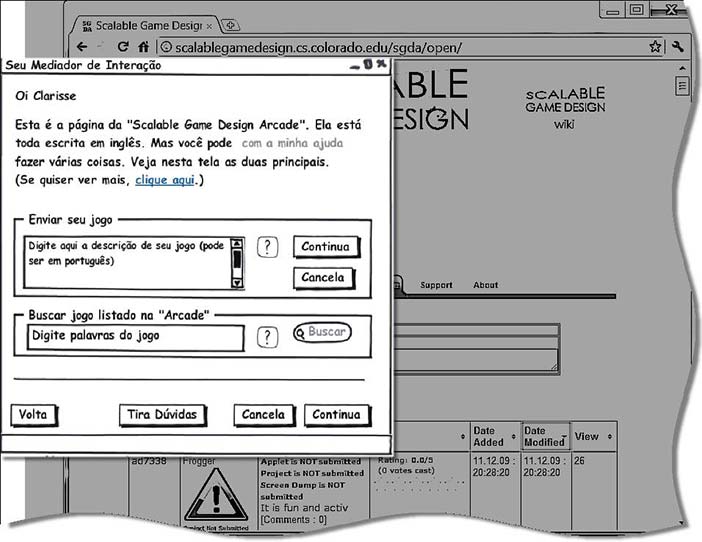Screen dimensions: 702x542
Task: Close the Mediador de Interação dialog
Action: [381, 64]
